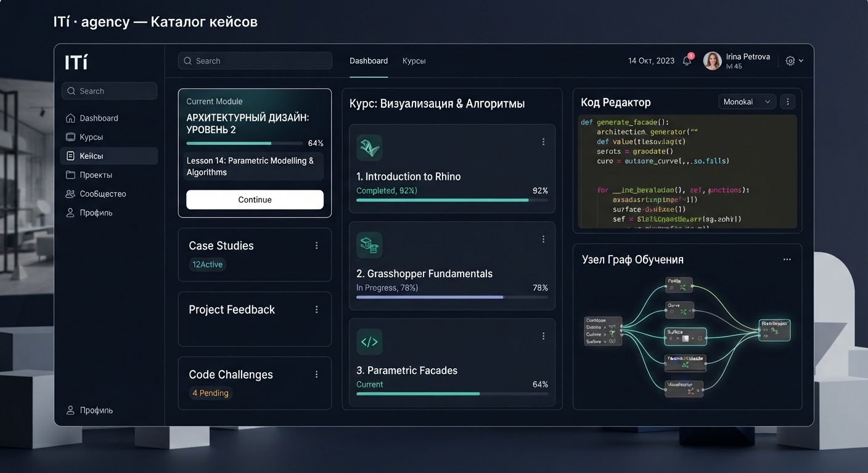
Task: Click Irina Petrova's avatar photo
Action: [713, 60]
